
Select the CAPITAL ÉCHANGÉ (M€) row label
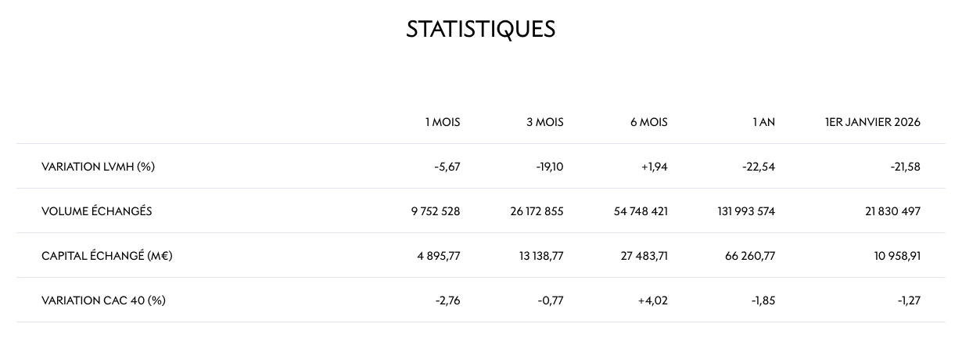[x=106, y=256]
